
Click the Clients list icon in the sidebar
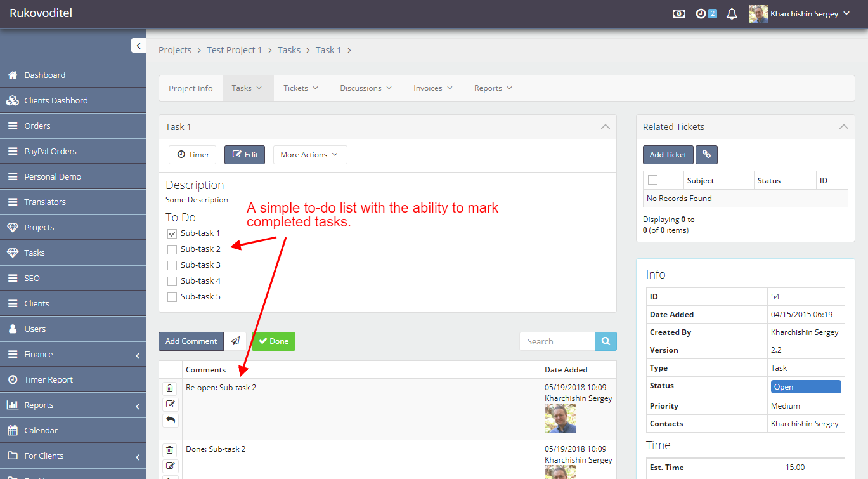point(12,303)
